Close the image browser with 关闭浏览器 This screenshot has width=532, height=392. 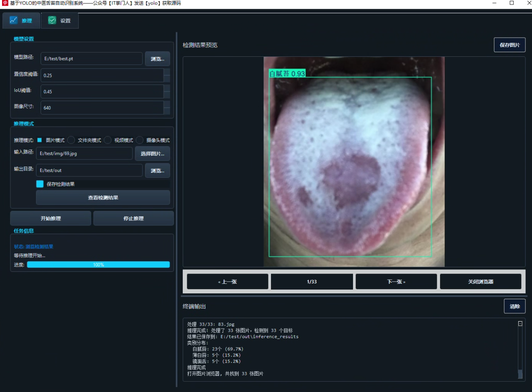(481, 282)
